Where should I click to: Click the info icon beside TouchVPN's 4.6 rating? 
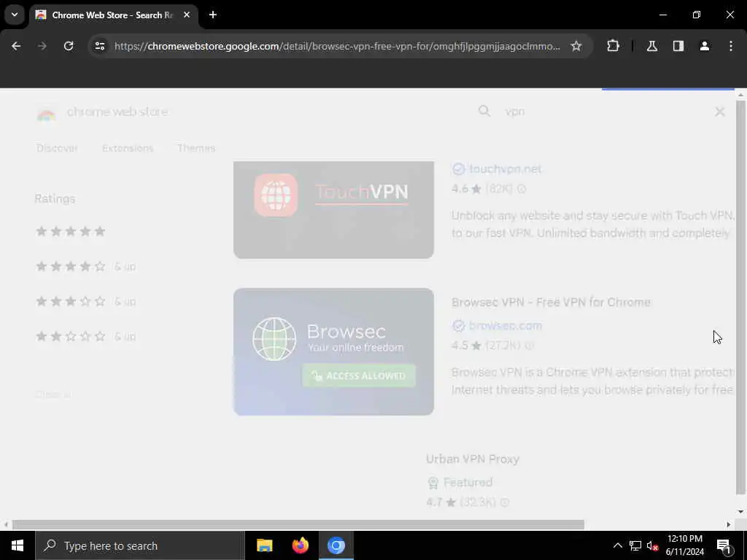522,189
